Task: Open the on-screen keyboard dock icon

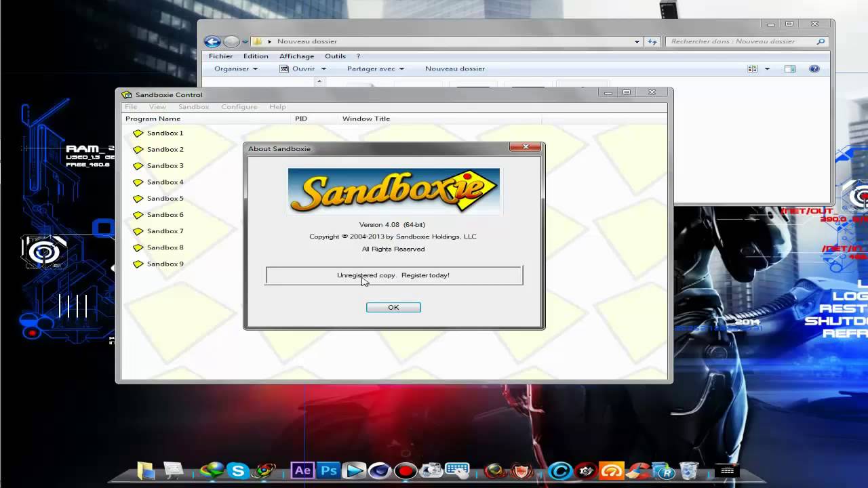Action: pos(458,470)
